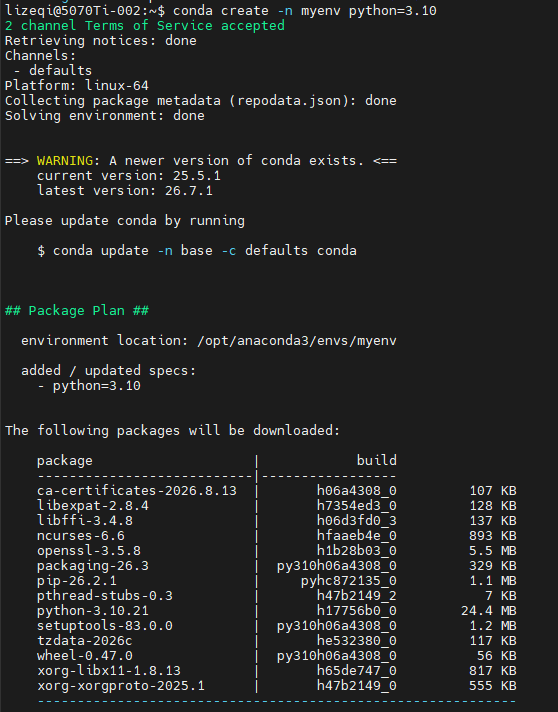This screenshot has width=558, height=712.
Task: Select the python-3.10.21 package row
Action: pyautogui.click(x=277, y=610)
